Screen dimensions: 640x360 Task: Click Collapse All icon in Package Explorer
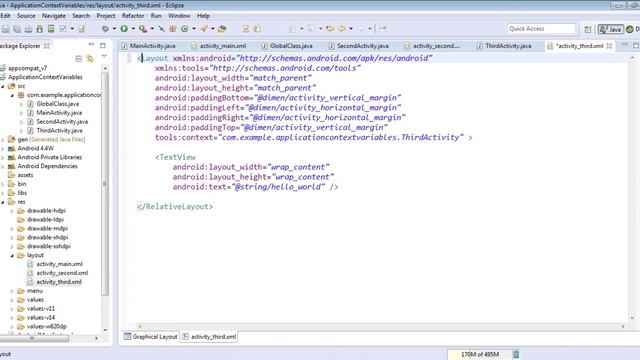(x=79, y=59)
